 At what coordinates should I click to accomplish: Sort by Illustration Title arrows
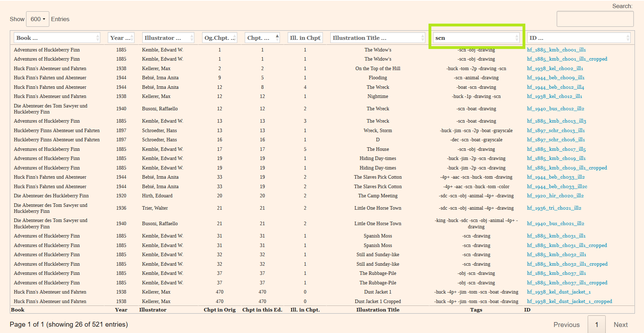(x=423, y=38)
